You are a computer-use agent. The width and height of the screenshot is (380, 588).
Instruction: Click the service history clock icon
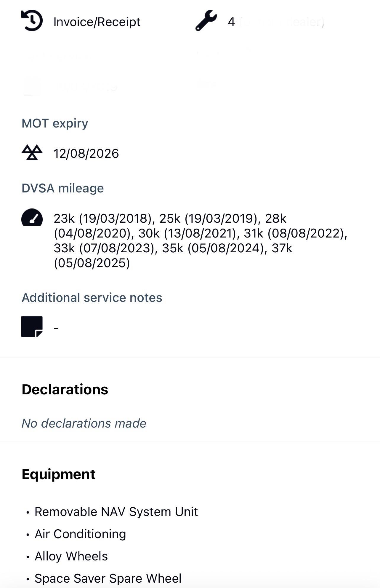point(32,21)
